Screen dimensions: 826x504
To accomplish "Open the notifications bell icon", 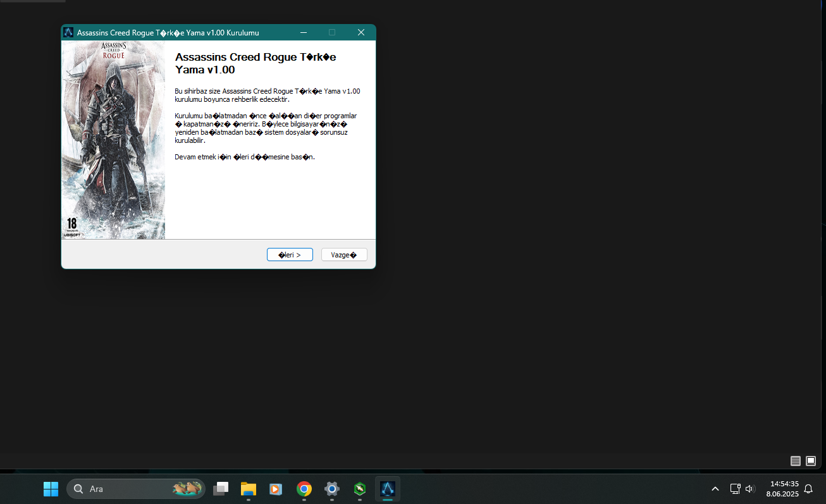I will tap(808, 489).
